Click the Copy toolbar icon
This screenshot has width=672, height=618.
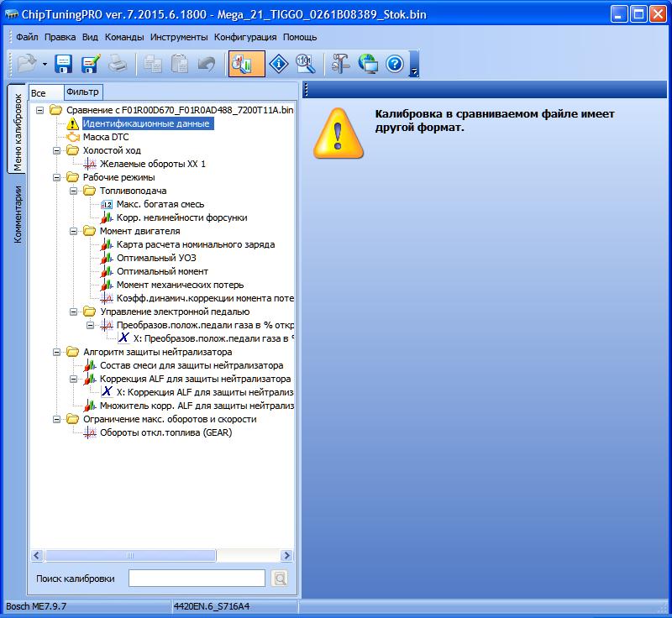coord(153,64)
